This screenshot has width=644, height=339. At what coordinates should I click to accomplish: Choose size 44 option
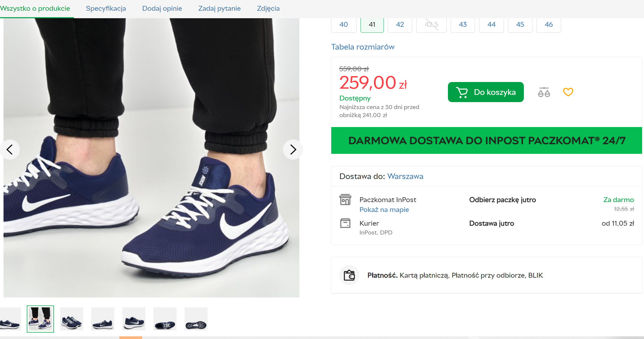point(491,25)
